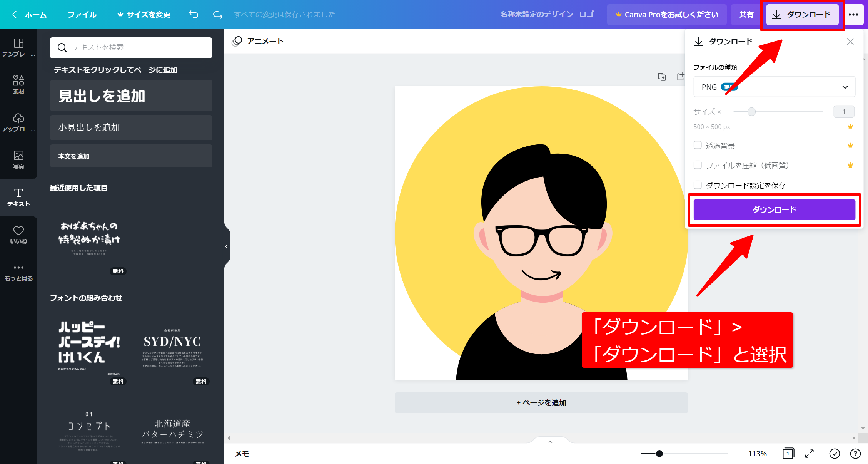Open the ファイル menu

[x=82, y=15]
